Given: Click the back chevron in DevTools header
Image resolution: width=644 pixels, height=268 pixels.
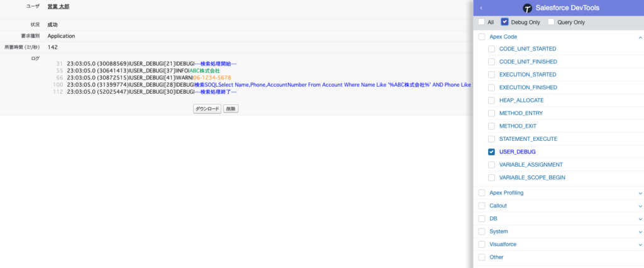Looking at the screenshot, I should click(x=481, y=8).
